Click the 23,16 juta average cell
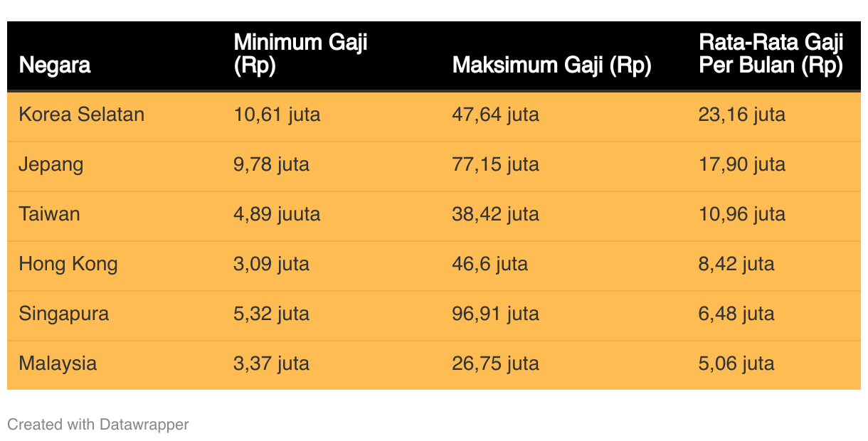868x441 pixels. [742, 115]
